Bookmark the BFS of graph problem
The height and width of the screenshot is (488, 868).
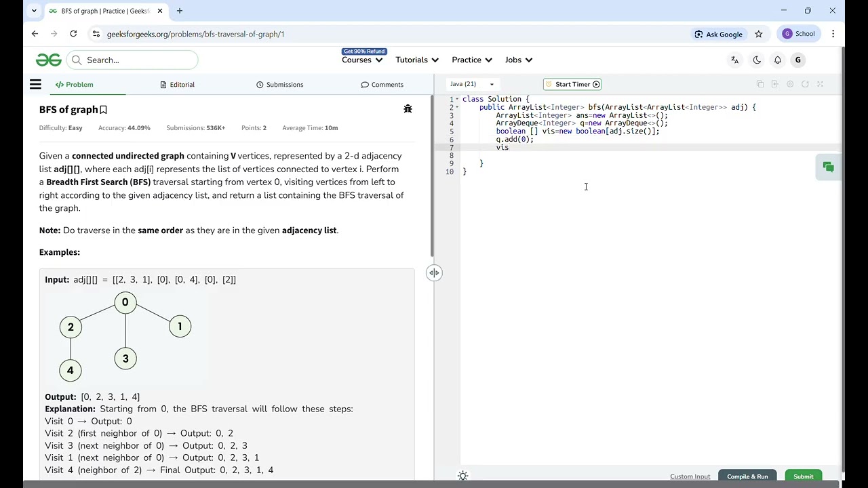(104, 110)
